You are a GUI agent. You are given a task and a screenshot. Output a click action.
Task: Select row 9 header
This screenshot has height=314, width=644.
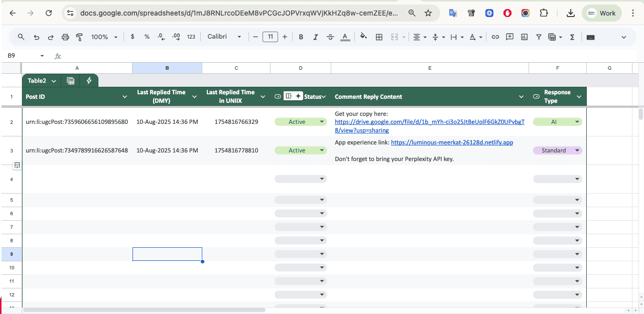pos(11,254)
